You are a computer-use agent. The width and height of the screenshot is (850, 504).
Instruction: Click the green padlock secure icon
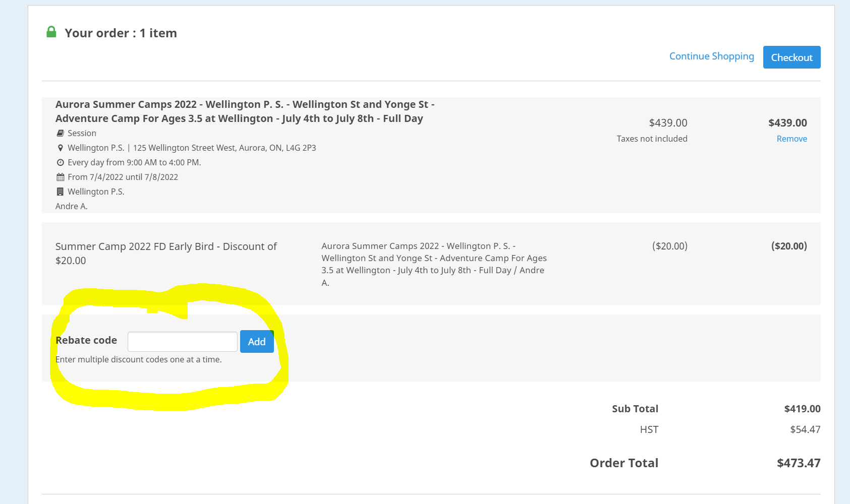(51, 32)
